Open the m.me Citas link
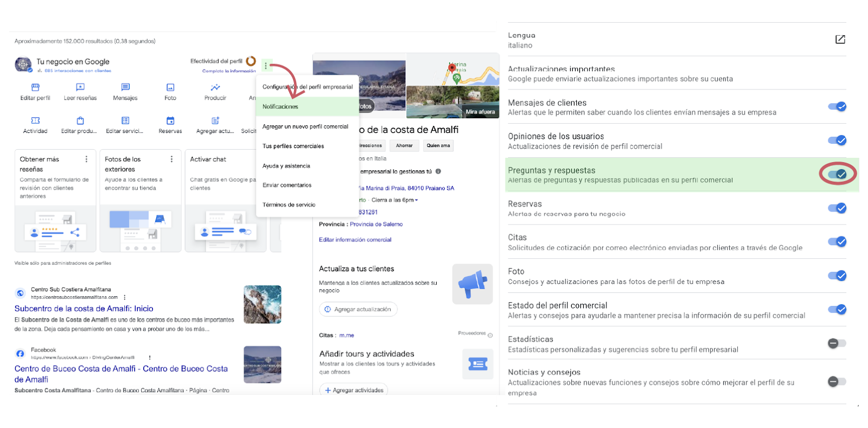 pyautogui.click(x=347, y=335)
